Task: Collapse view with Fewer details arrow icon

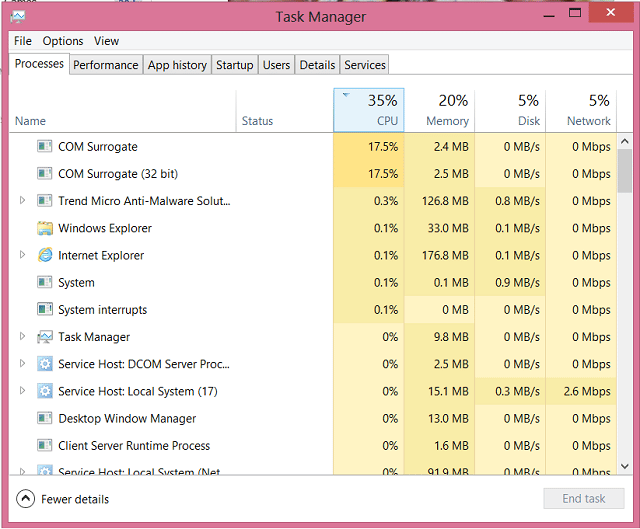Action: tap(25, 499)
